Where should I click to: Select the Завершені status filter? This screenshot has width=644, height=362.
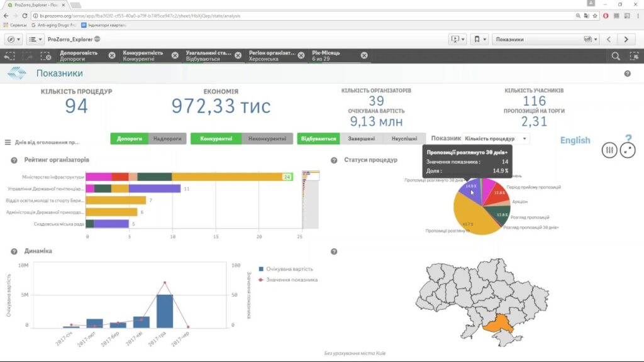(x=362, y=138)
